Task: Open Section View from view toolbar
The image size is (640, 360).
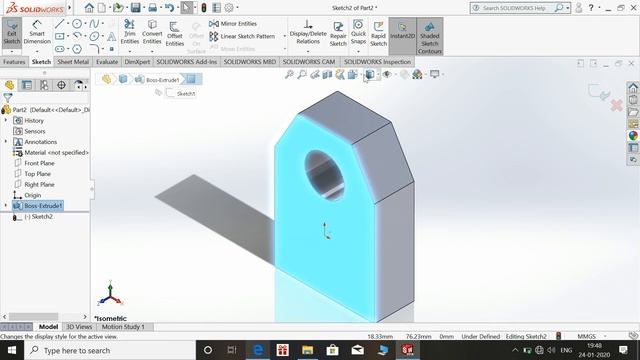Action: pos(327,74)
